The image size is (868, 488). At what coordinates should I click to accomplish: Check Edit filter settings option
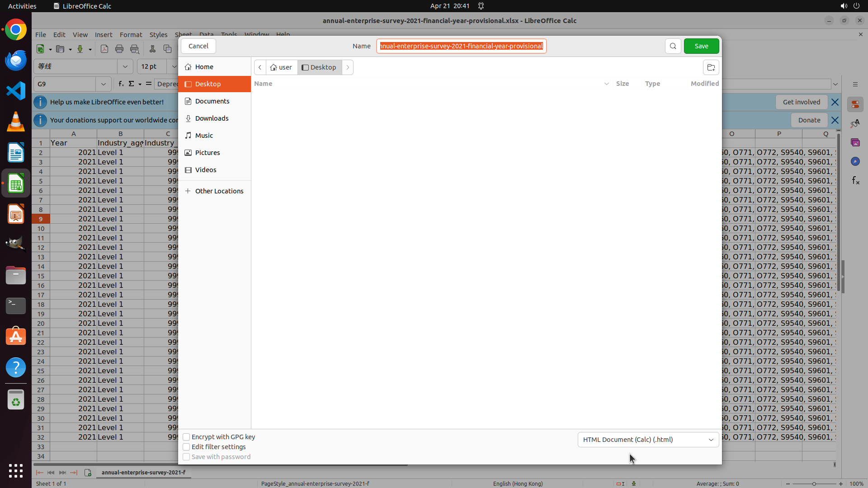pyautogui.click(x=186, y=447)
